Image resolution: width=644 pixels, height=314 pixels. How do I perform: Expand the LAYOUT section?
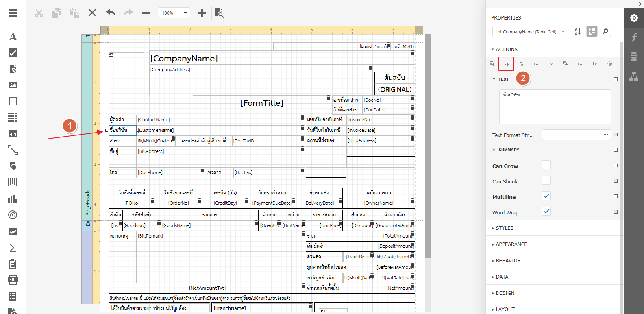(503, 310)
